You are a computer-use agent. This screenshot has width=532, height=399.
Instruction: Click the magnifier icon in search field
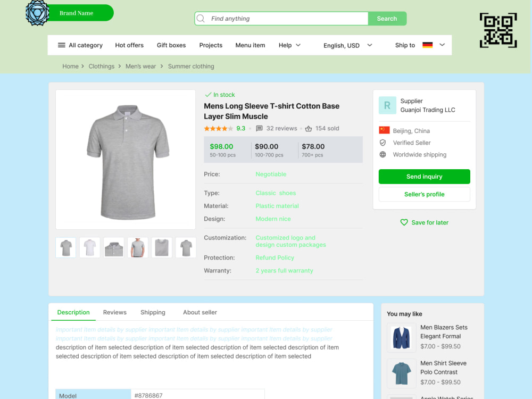tap(201, 18)
